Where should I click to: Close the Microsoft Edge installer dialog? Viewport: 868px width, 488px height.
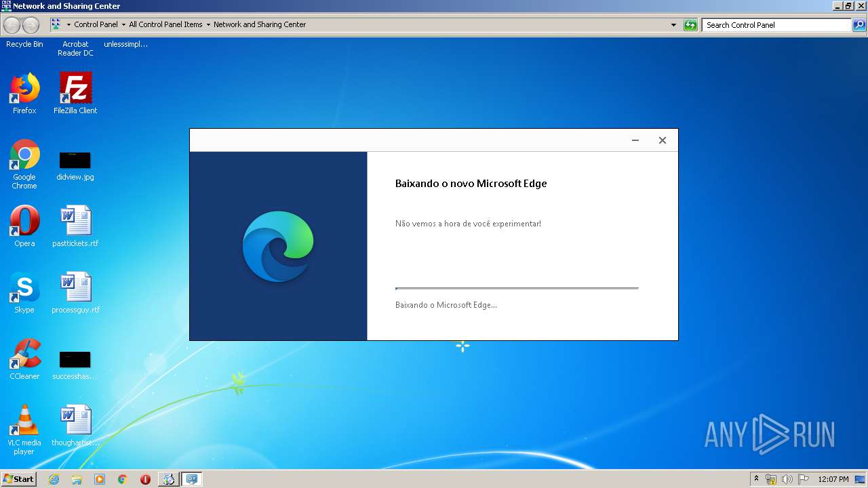663,140
